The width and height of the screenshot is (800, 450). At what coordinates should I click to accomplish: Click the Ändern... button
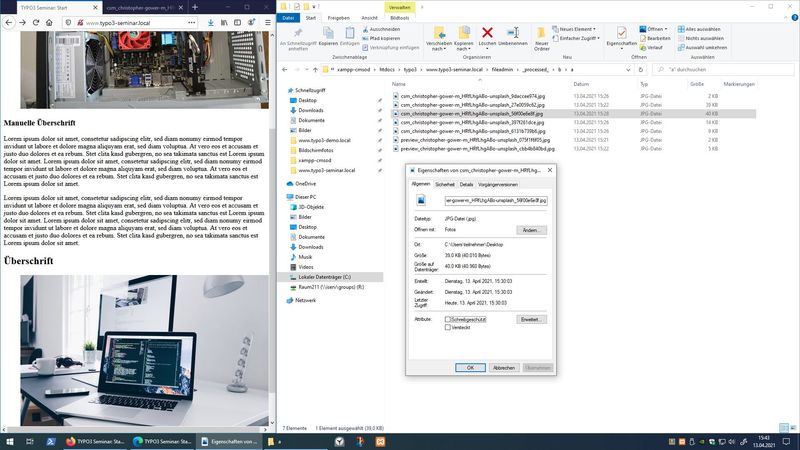tap(531, 230)
